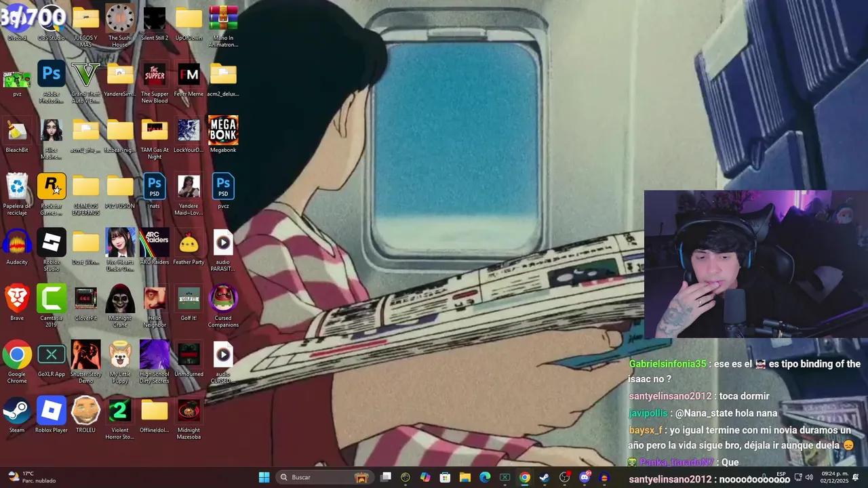Select the Roblox Studio shortcut

52,251
